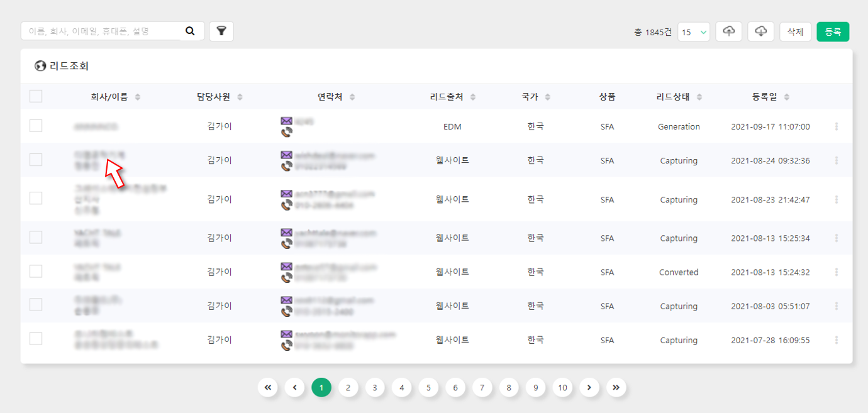Viewport: 868px width, 413px height.
Task: Open more options for the Generation row
Action: (x=837, y=127)
